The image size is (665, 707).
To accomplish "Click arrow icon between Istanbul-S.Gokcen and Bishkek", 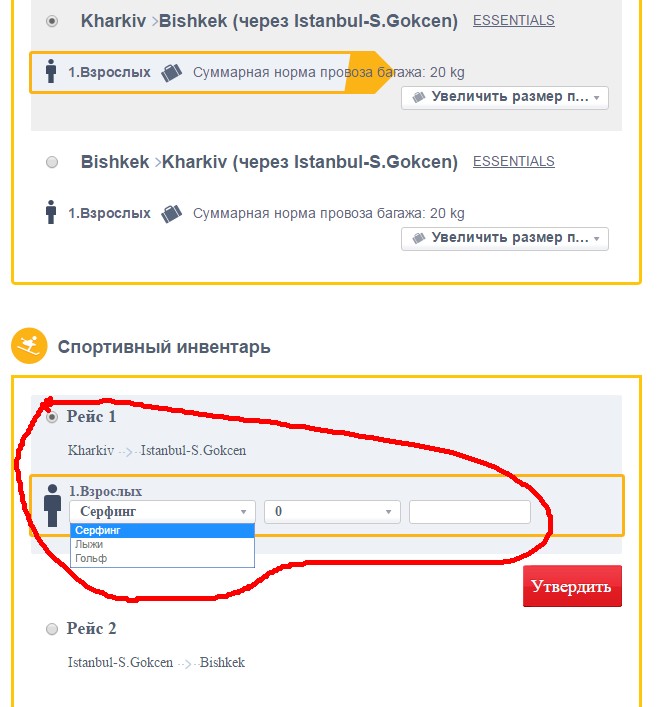I will click(186, 664).
